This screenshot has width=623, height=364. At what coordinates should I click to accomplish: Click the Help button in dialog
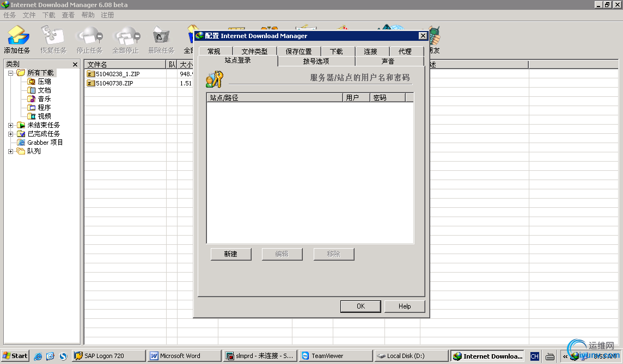pos(405,306)
